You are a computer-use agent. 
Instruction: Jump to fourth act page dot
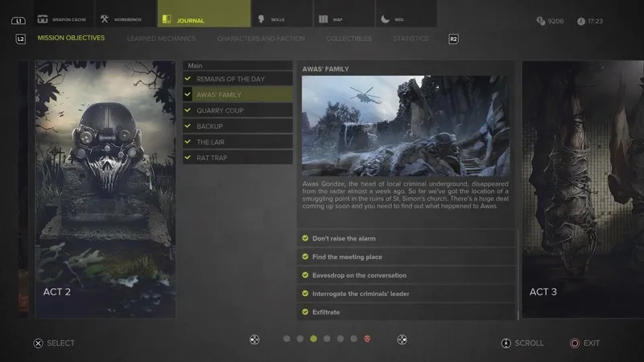pos(327,339)
